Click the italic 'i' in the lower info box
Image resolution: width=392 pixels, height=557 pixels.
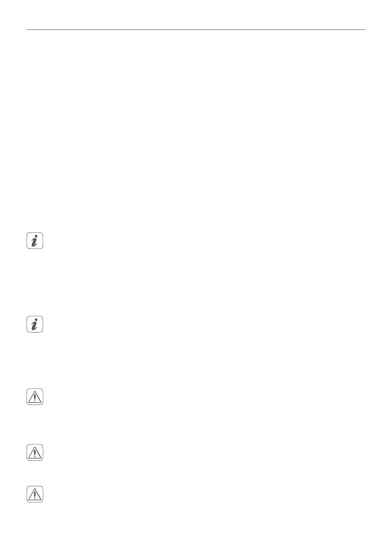pyautogui.click(x=35, y=324)
